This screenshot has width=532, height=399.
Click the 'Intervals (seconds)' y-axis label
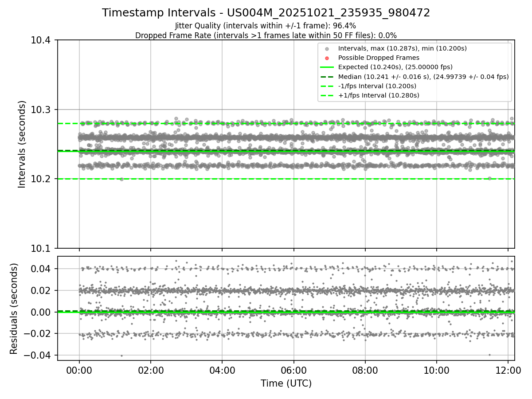[22, 144]
